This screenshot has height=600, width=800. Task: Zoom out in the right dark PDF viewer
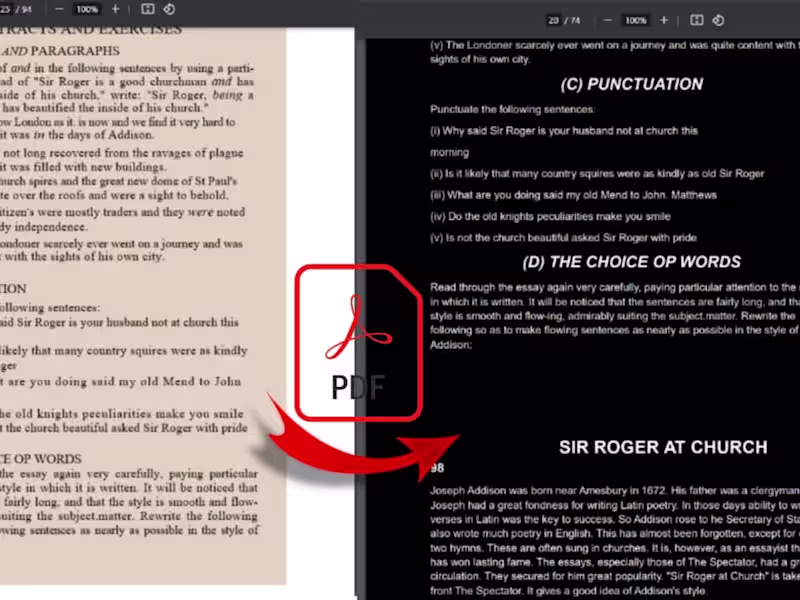click(608, 20)
